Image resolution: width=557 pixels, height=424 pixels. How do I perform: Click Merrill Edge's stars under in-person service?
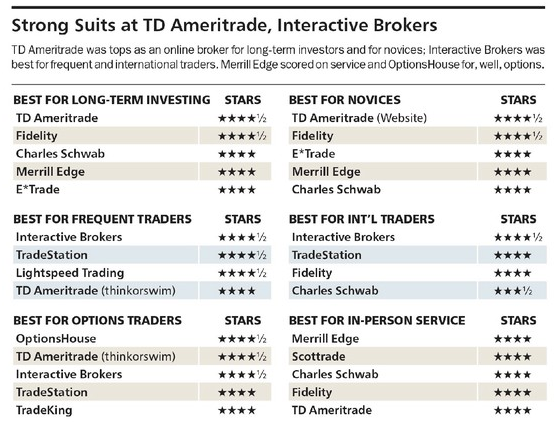[513, 339]
